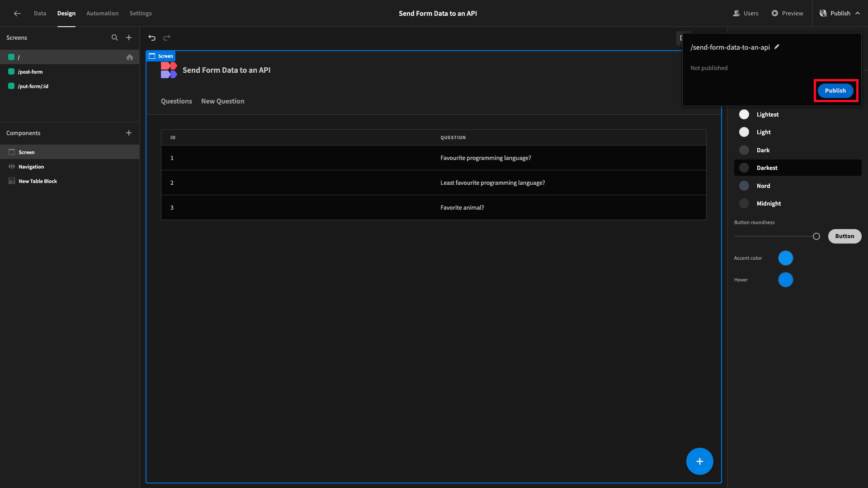The height and width of the screenshot is (488, 868).
Task: Click the blue floating add button
Action: pyautogui.click(x=699, y=461)
